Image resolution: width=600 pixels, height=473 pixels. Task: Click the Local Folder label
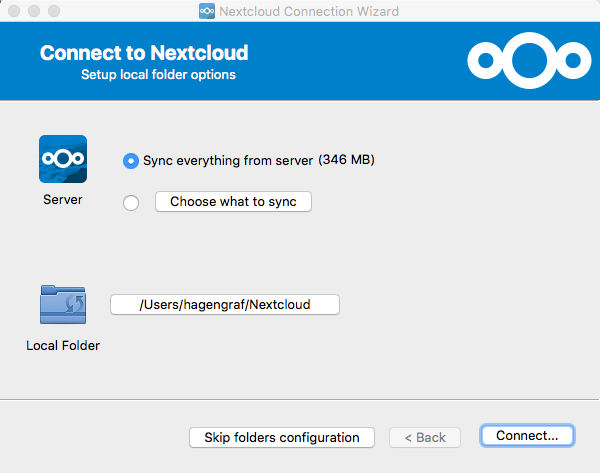(x=63, y=346)
